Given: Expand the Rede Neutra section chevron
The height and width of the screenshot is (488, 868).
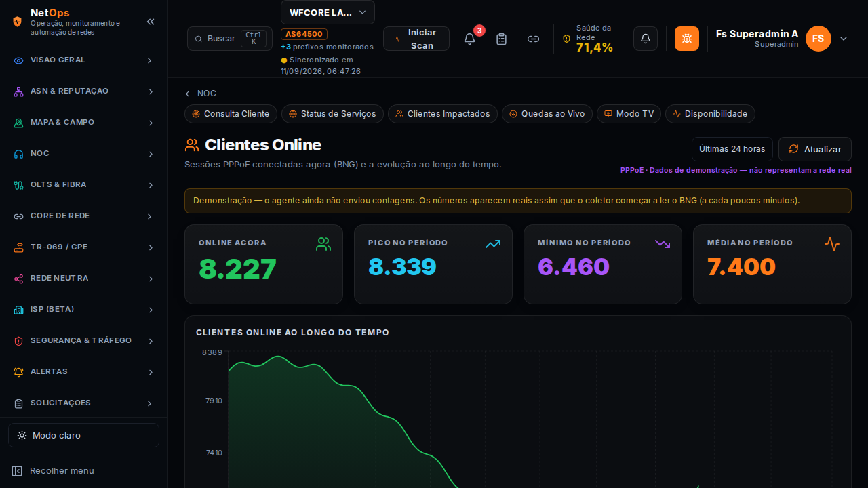Looking at the screenshot, I should [x=150, y=279].
